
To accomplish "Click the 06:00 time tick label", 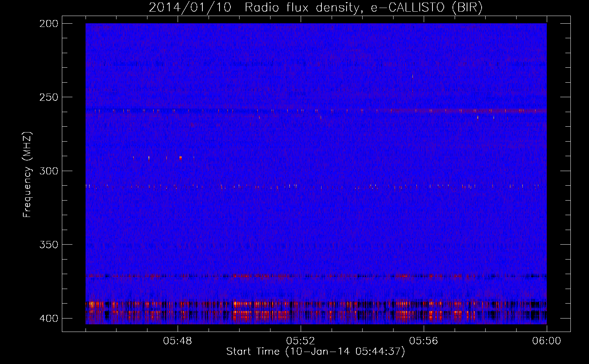I will 547,341.
